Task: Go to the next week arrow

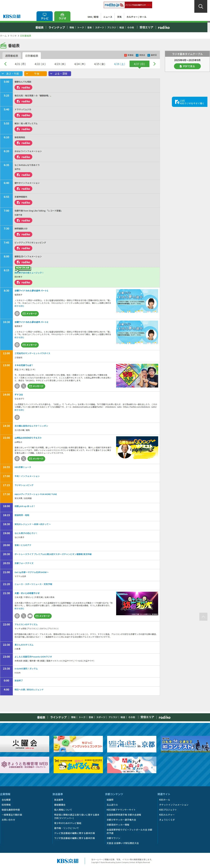Action: 154,64
